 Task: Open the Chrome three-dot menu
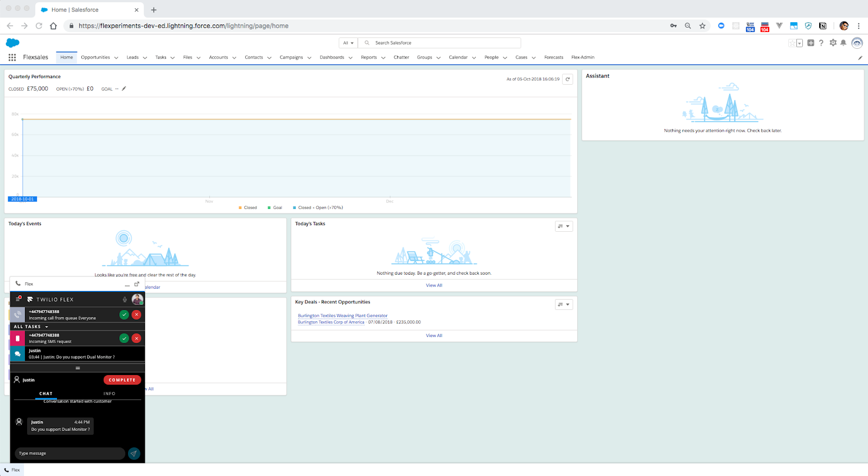pos(859,26)
